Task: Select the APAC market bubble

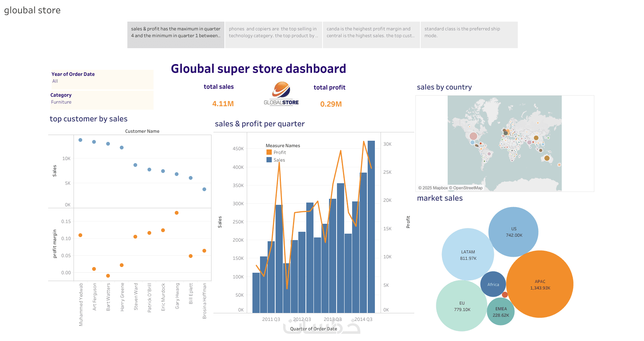Action: pyautogui.click(x=540, y=284)
